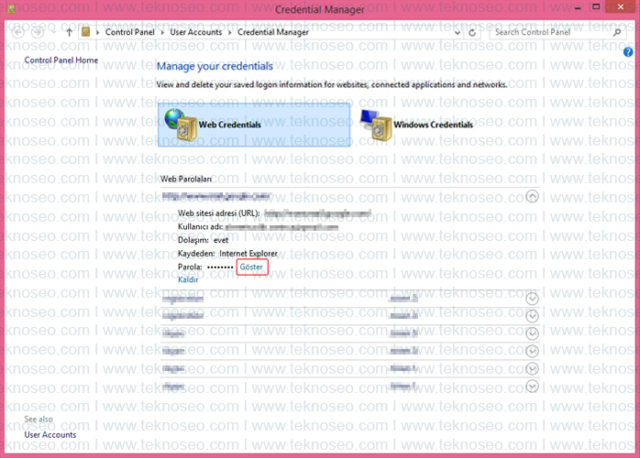Collapse the expanded web credential entry
The width and height of the screenshot is (640, 458).
[532, 197]
